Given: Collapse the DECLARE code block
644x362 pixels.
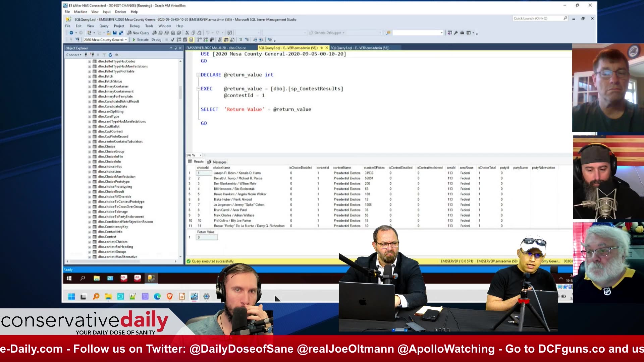Looking at the screenshot, I should 198,75.
